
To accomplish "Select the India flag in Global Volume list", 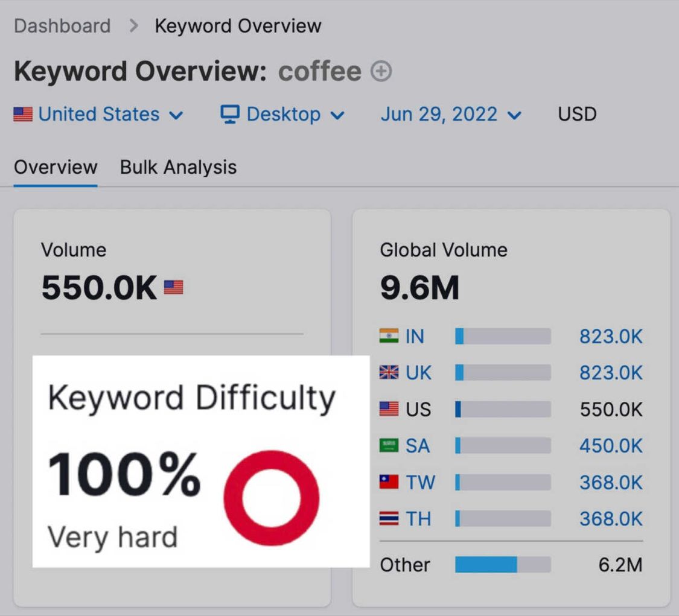I will 389,337.
